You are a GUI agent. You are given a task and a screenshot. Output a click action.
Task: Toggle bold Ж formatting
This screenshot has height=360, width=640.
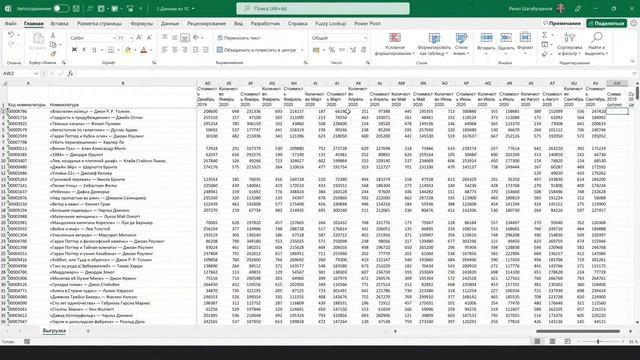click(74, 50)
